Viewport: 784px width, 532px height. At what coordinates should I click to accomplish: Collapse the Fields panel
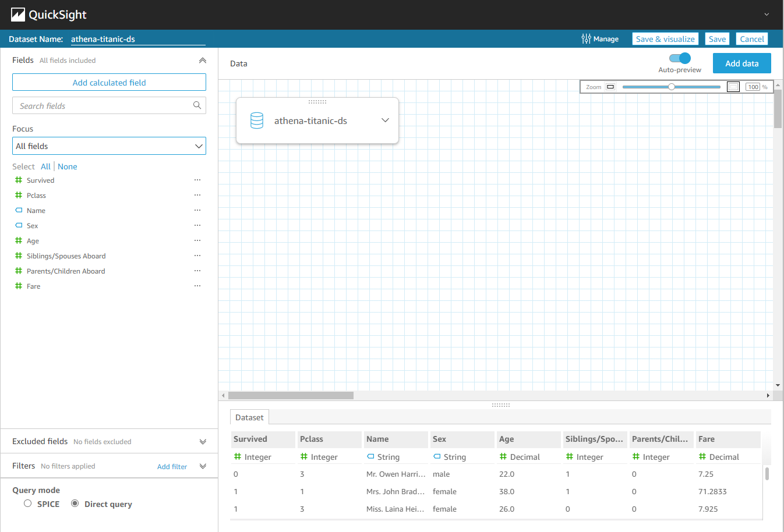coord(203,61)
